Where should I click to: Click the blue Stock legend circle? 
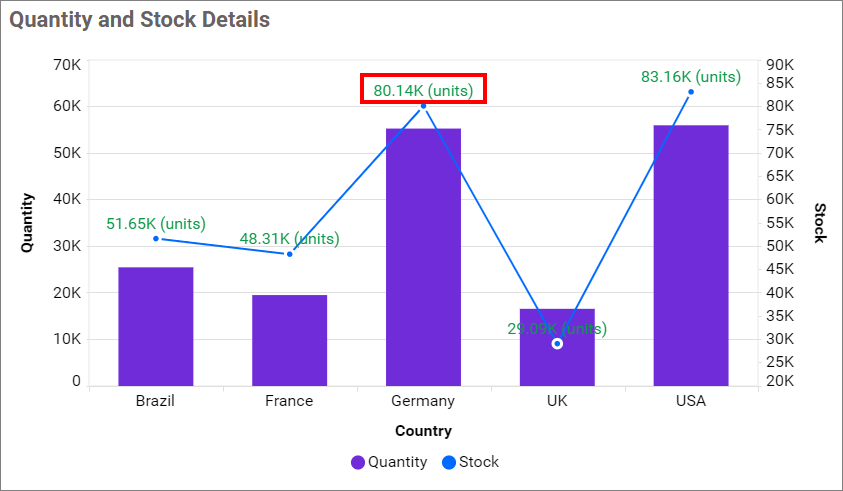click(448, 462)
